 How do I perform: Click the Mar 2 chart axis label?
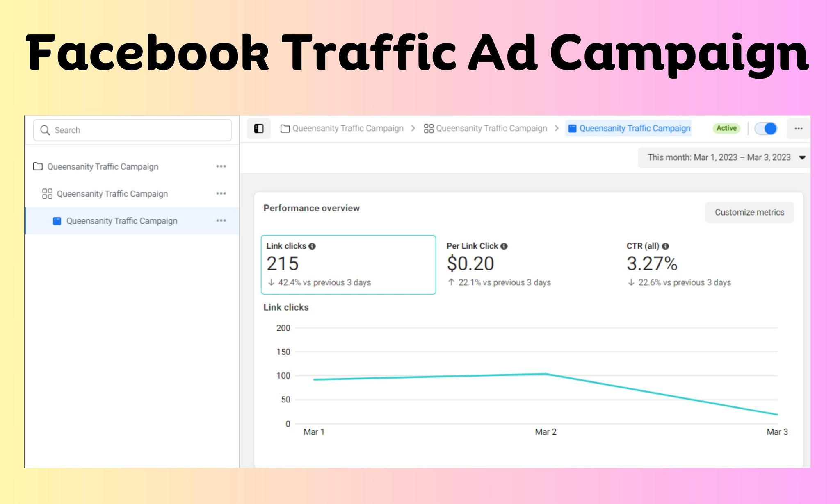pyautogui.click(x=546, y=432)
